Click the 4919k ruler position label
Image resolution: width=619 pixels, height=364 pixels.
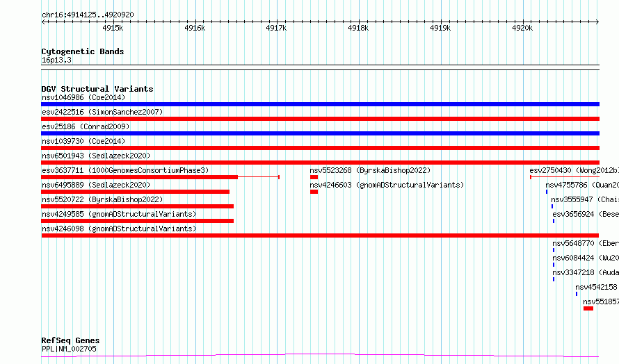pos(440,28)
